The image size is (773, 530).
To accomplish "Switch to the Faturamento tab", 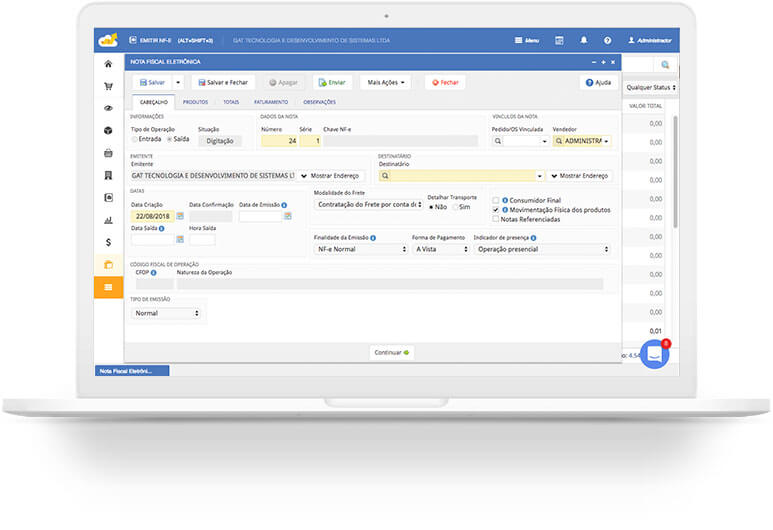I will click(270, 102).
